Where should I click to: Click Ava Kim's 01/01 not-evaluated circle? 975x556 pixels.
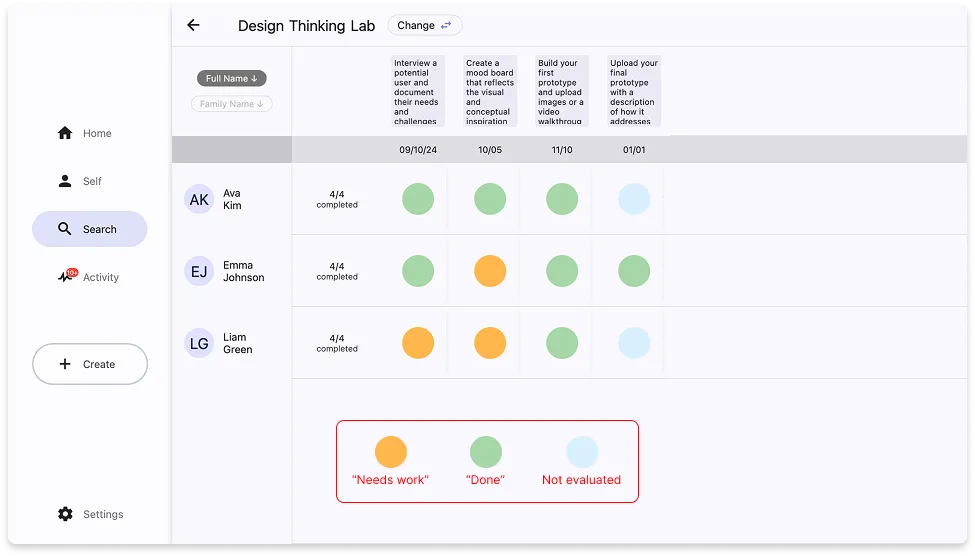click(x=634, y=199)
